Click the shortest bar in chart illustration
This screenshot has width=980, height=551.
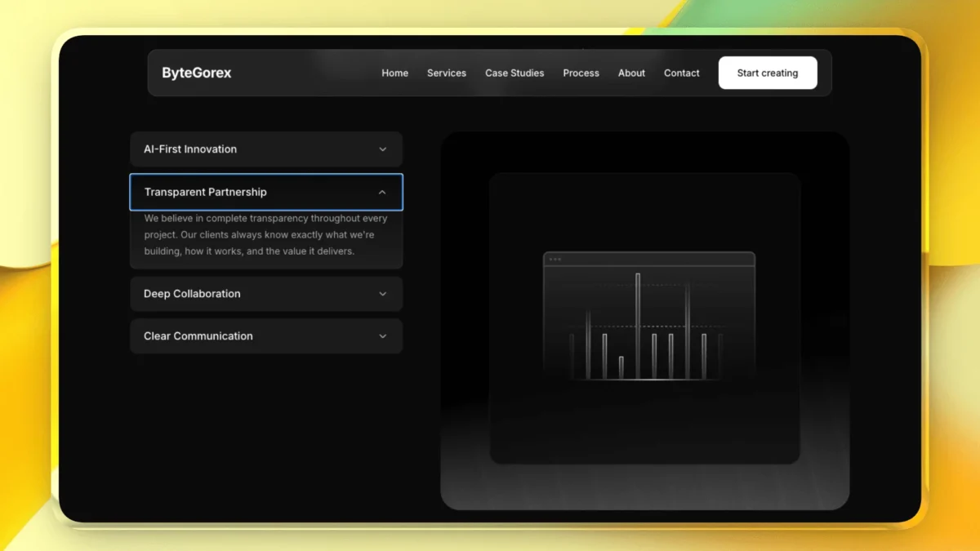(621, 367)
